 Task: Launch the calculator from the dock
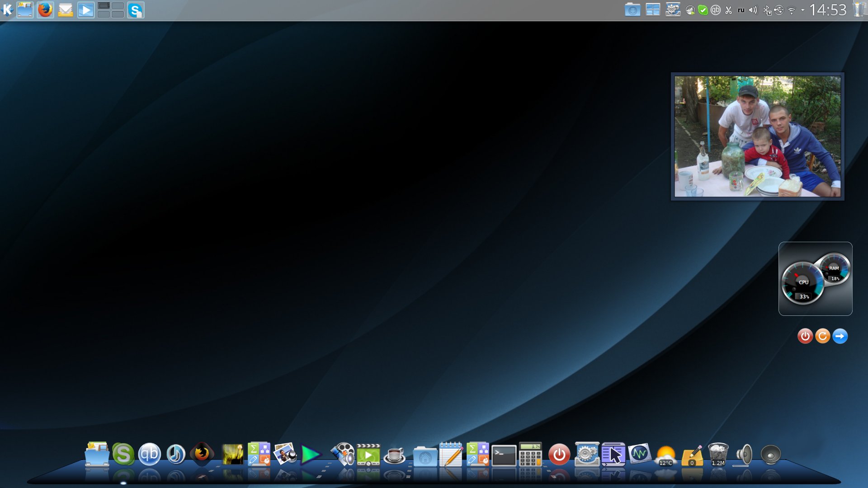pyautogui.click(x=530, y=455)
